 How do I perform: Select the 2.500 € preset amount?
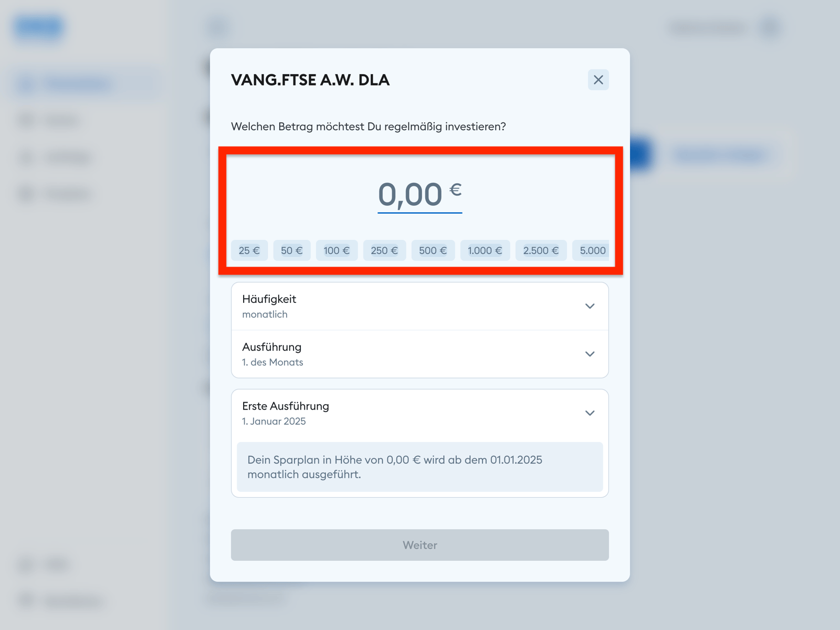click(541, 250)
